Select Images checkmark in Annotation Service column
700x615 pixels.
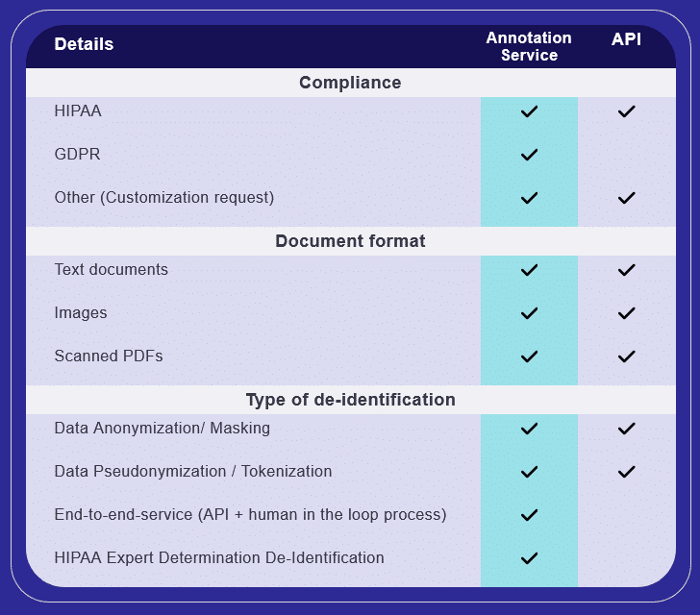(529, 313)
